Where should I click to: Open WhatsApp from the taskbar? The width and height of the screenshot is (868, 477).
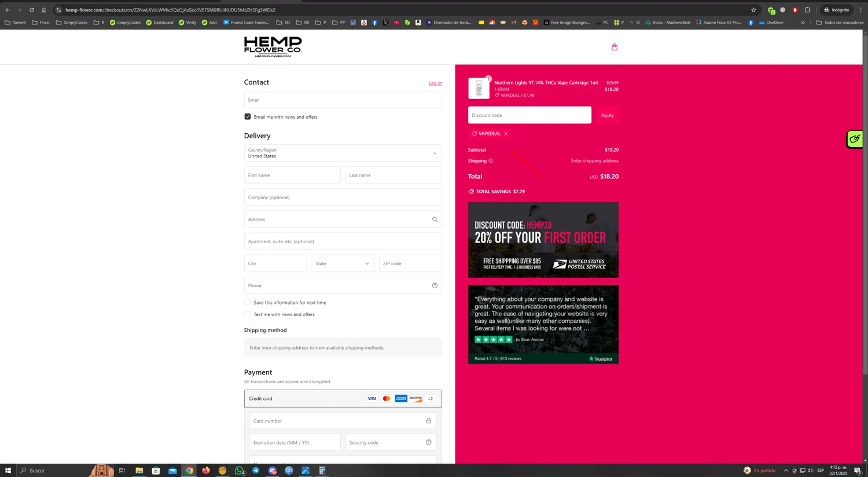239,471
